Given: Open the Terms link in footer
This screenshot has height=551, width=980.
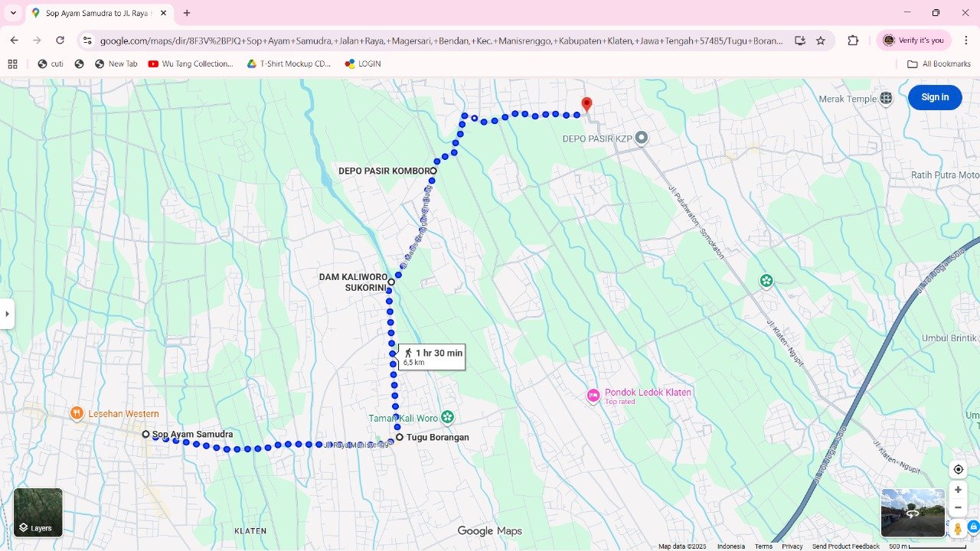Looking at the screenshot, I should (763, 546).
